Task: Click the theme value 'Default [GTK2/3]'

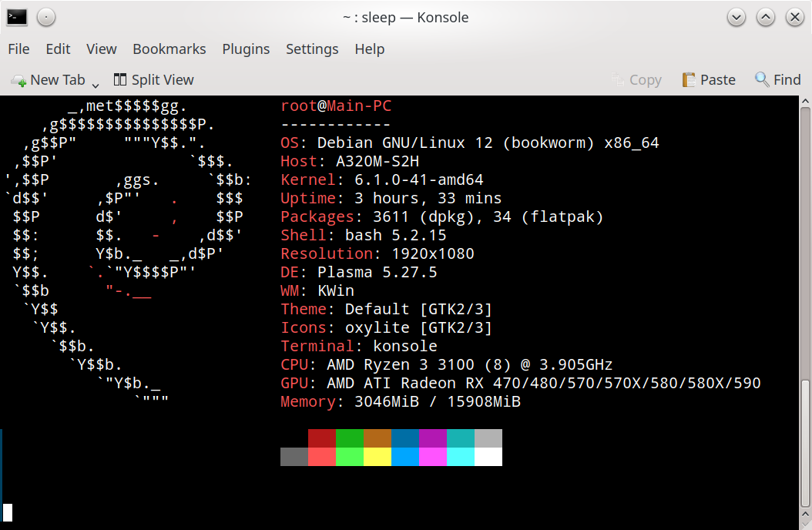Action: 418,310
